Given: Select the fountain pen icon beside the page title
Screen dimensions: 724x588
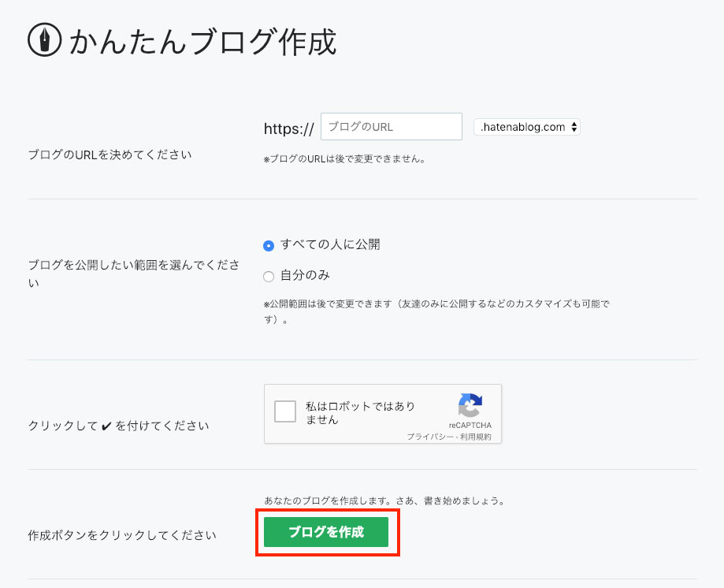Looking at the screenshot, I should point(45,41).
